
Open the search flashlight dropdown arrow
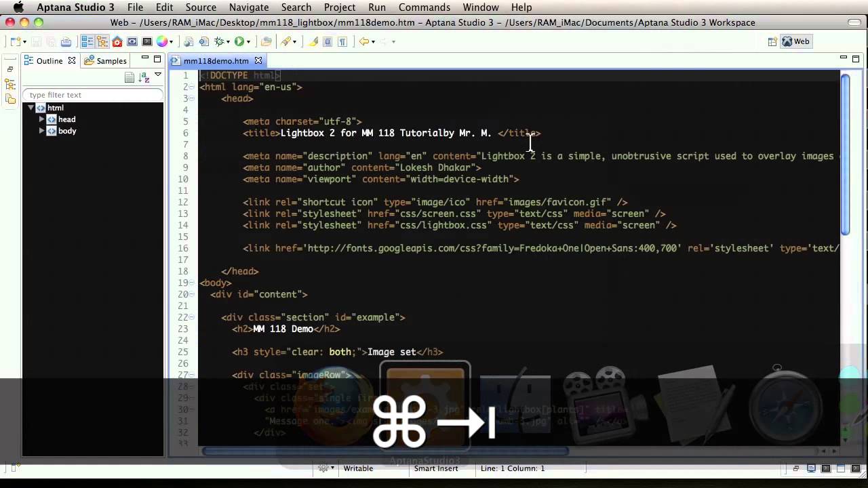[294, 42]
